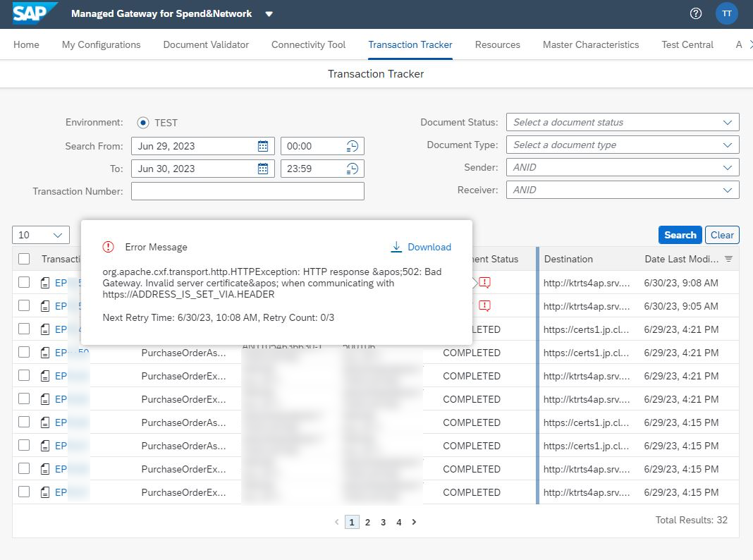Expand the Receiver ANID dropdown

pyautogui.click(x=727, y=190)
